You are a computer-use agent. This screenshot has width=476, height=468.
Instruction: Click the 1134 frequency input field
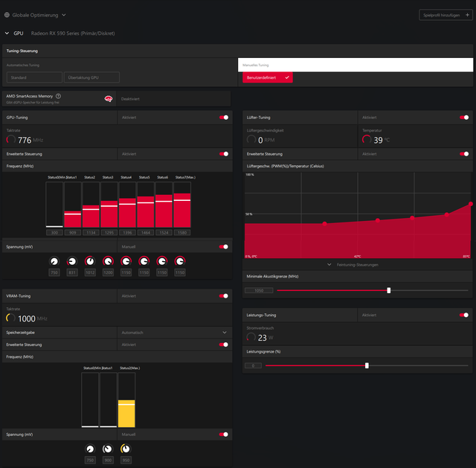pos(91,233)
